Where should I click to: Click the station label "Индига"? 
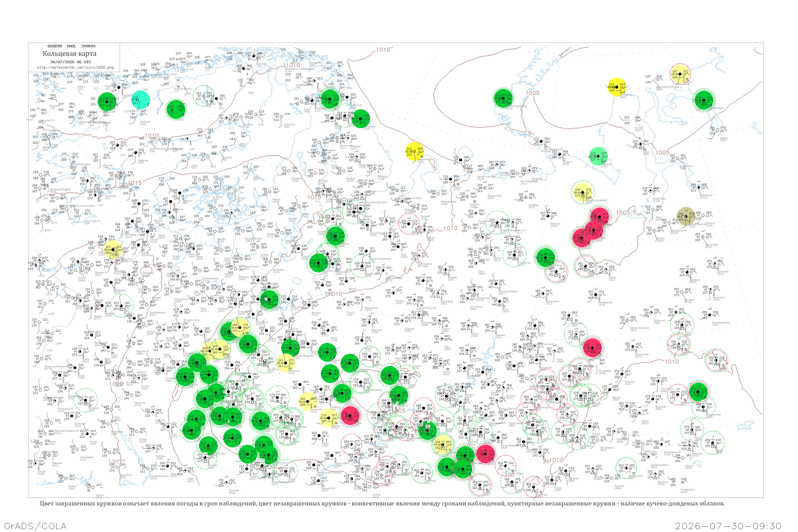[457, 187]
